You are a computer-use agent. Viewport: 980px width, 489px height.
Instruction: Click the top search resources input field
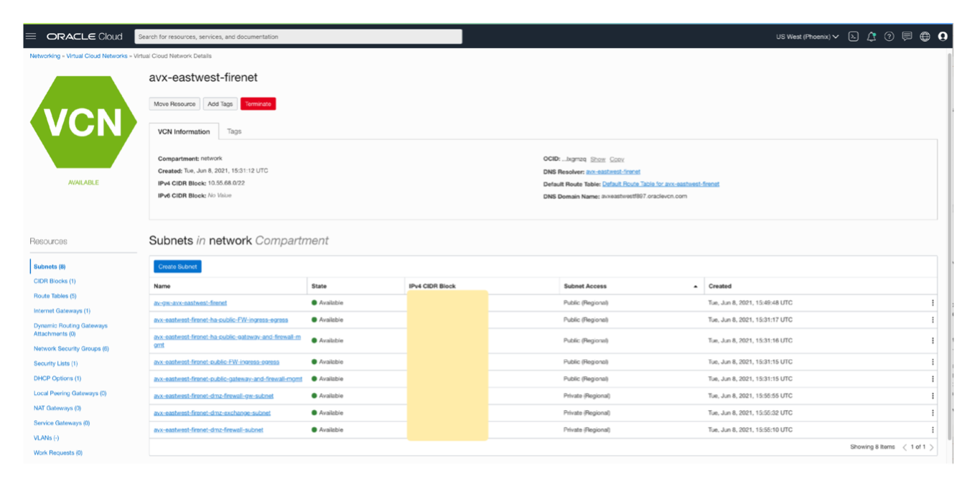[298, 37]
